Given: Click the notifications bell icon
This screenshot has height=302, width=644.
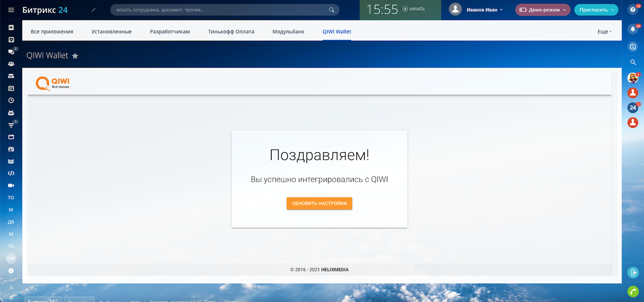Looking at the screenshot, I should pyautogui.click(x=632, y=29).
